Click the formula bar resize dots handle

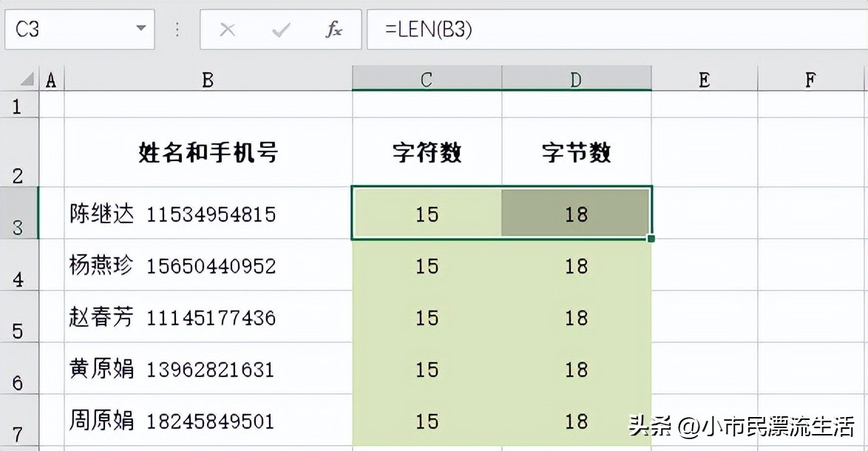coord(177,30)
